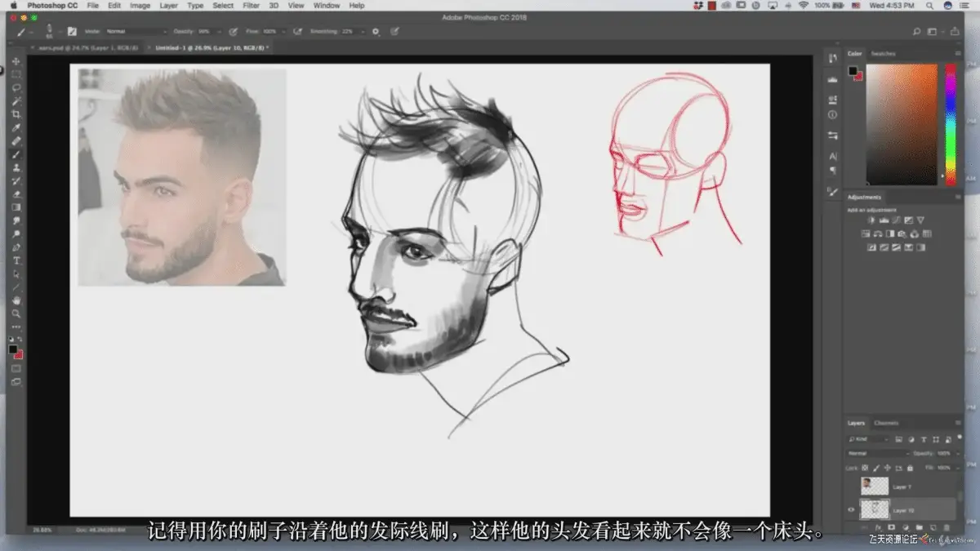
Task: Open brush Opacity slider dropdown
Action: pyautogui.click(x=220, y=32)
